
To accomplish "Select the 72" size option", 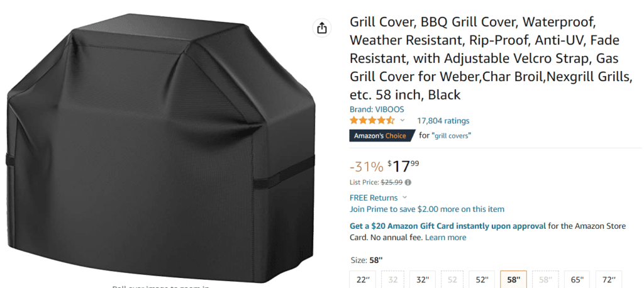I will coord(608,280).
